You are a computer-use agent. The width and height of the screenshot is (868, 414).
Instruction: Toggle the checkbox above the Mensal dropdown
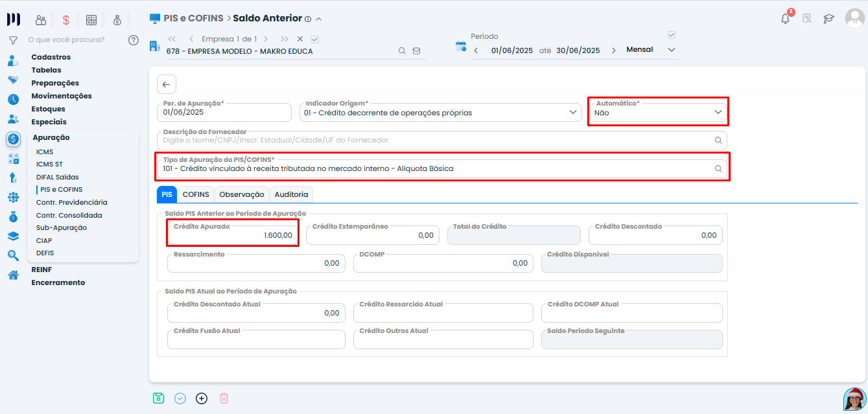[x=672, y=35]
